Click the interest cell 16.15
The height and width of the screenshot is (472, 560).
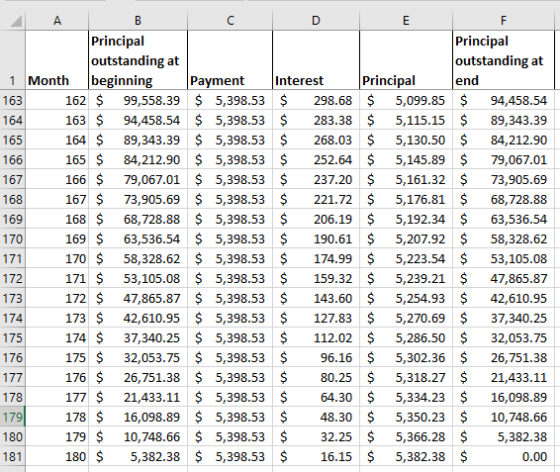tap(316, 457)
